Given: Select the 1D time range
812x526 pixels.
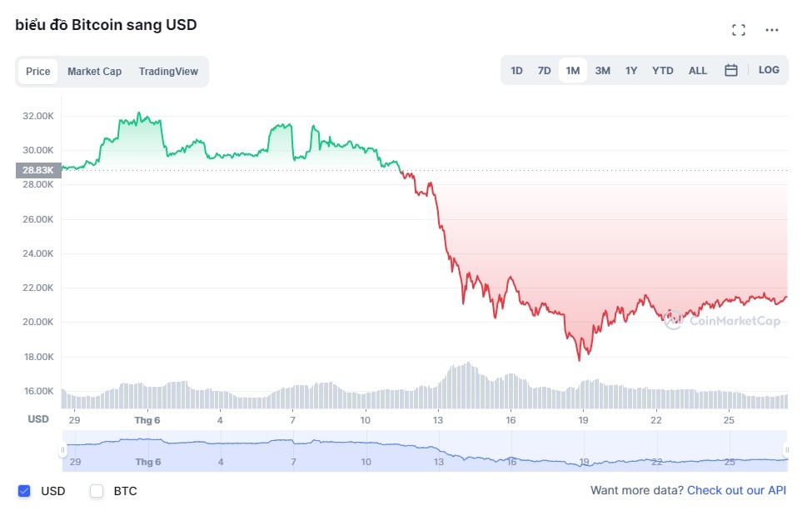Looking at the screenshot, I should pyautogui.click(x=516, y=71).
